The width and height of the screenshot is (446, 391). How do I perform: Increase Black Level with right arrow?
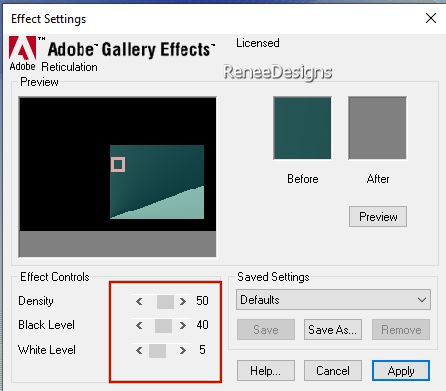click(183, 325)
